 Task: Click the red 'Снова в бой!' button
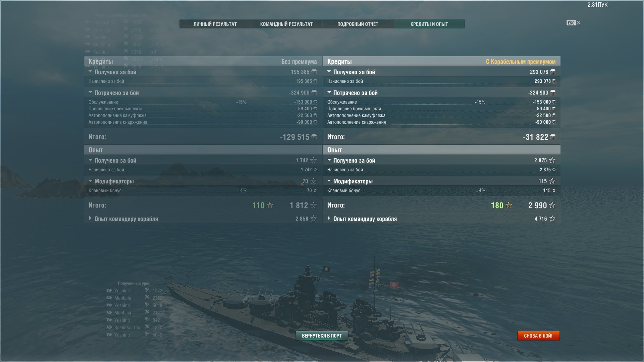(x=538, y=336)
